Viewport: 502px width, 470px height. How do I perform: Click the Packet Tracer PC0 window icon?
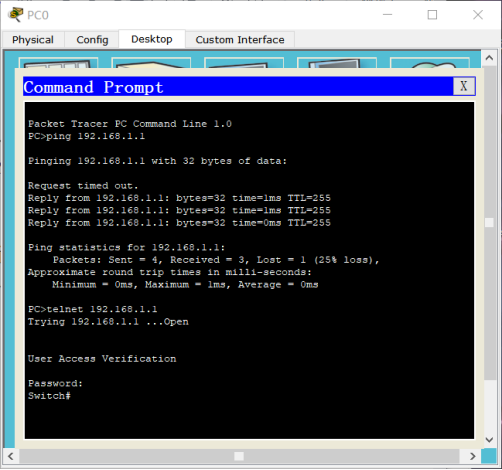(x=15, y=15)
